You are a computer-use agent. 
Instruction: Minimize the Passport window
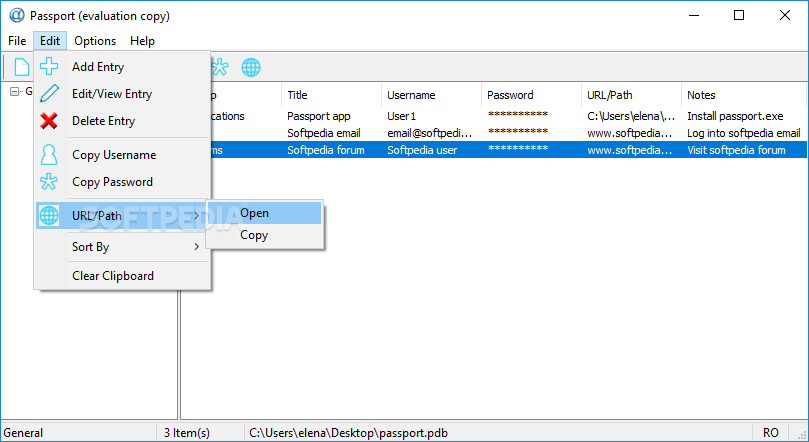(694, 15)
